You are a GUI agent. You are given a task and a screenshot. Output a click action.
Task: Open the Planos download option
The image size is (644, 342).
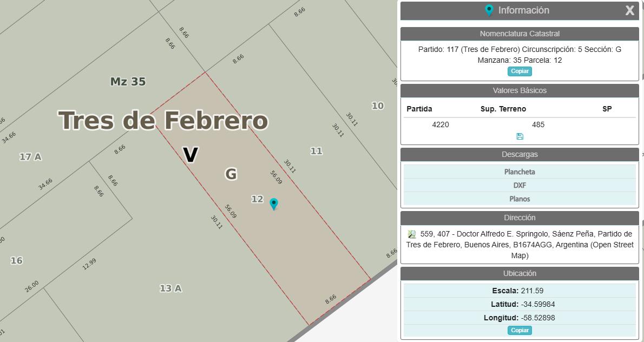click(x=520, y=199)
